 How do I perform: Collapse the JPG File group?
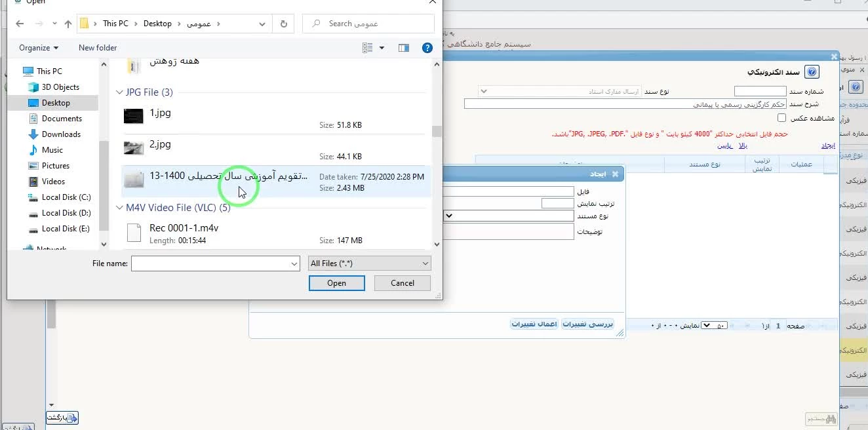(x=119, y=92)
